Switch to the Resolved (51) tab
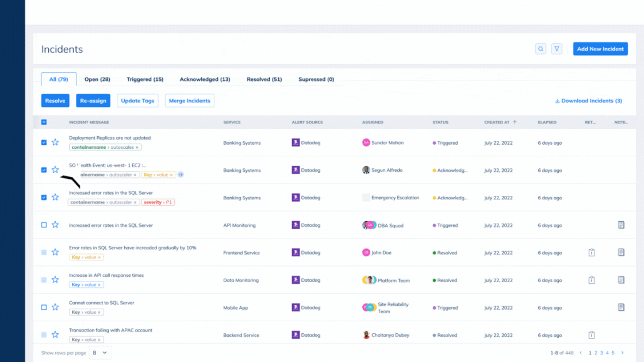644x362 pixels. click(264, 79)
